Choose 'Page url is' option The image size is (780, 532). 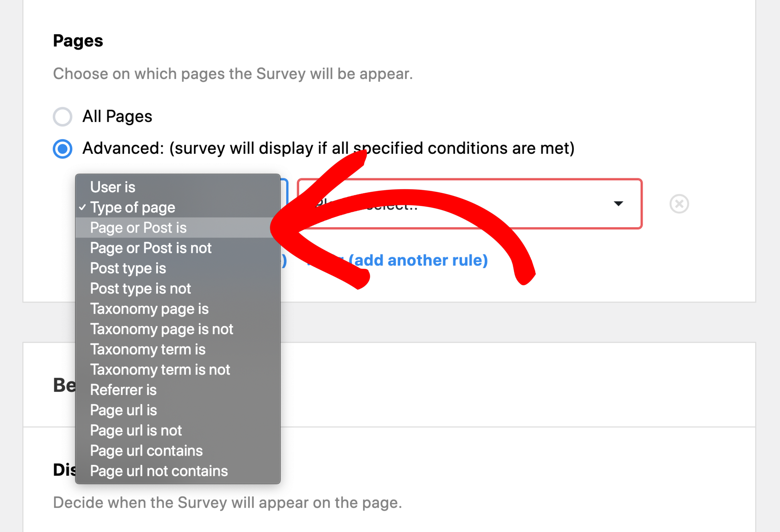178,410
